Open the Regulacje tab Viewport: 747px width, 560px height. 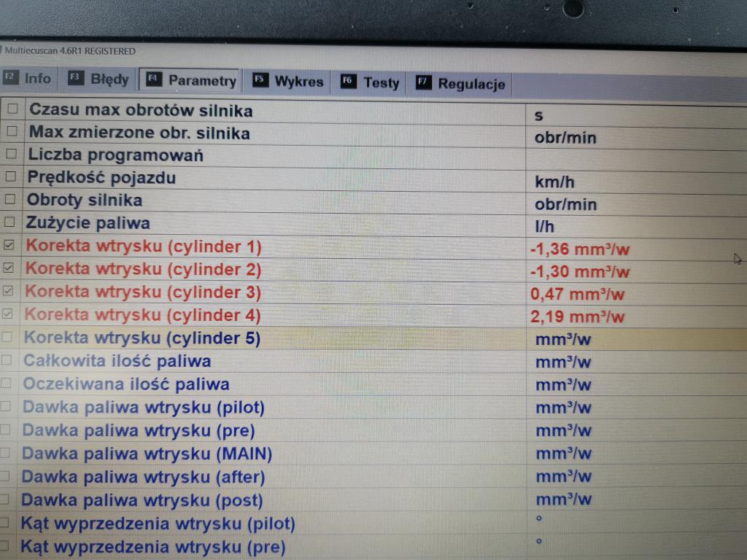460,84
